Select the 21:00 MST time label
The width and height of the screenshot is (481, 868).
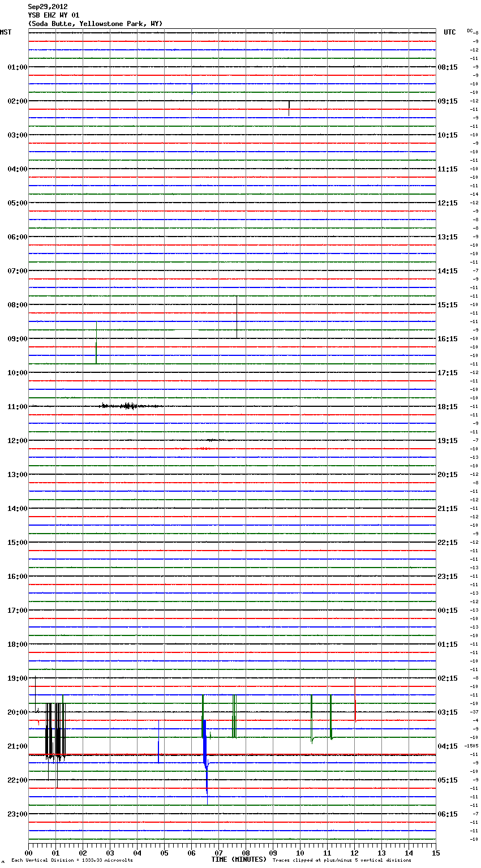[x=18, y=746]
